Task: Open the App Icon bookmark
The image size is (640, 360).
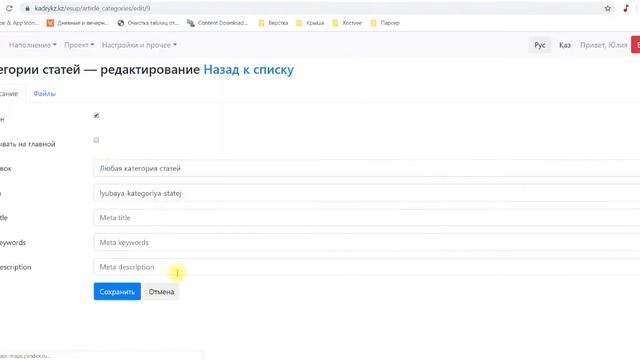Action: [x=19, y=23]
